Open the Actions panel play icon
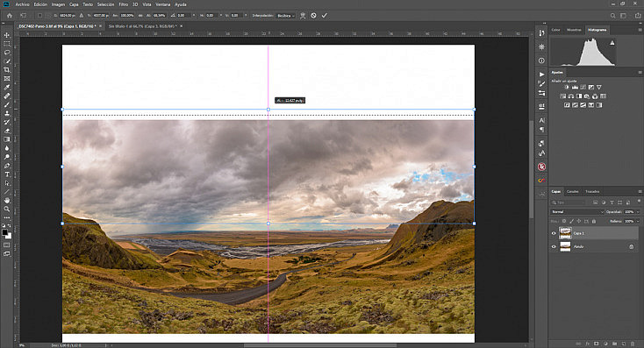Viewport: 644px width, 348px height. [541, 75]
